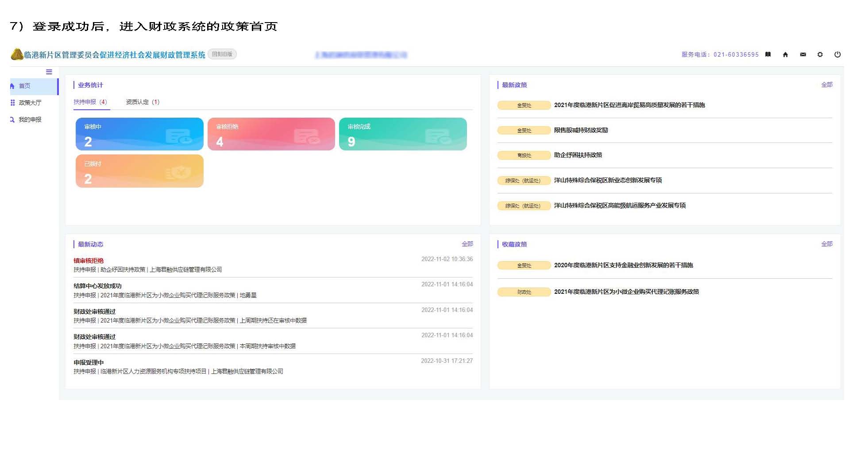Click the book/manual icon in header
The width and height of the screenshot is (868, 458).
point(768,54)
